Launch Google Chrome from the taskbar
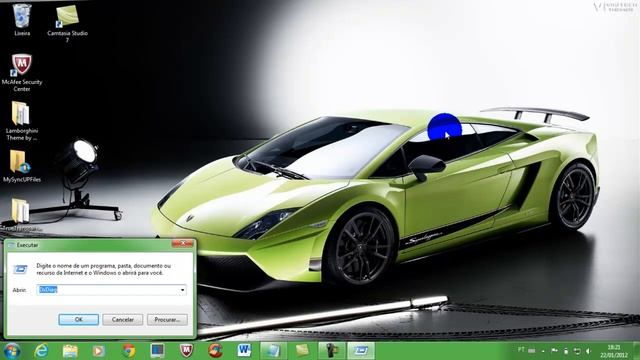The image size is (640, 360). [x=129, y=351]
